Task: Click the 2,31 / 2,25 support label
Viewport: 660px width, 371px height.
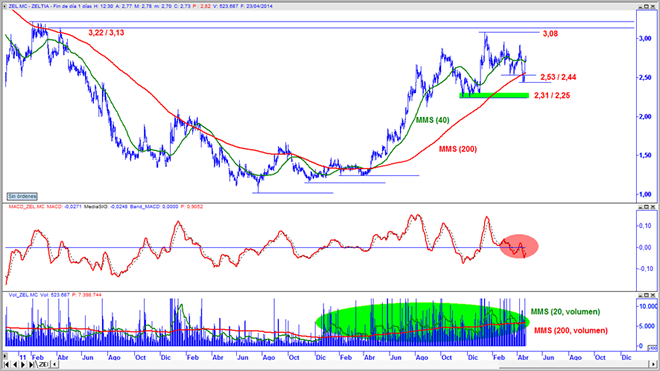Action: 552,96
